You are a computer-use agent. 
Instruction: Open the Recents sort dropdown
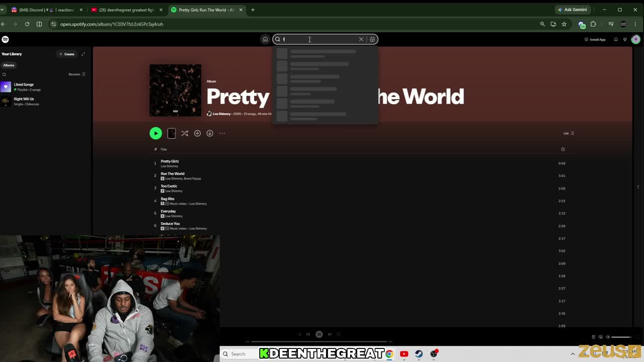[x=77, y=74]
